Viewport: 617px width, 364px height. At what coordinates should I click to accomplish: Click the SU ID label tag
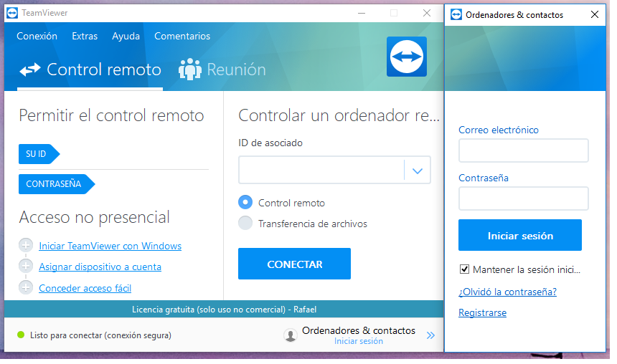(39, 154)
